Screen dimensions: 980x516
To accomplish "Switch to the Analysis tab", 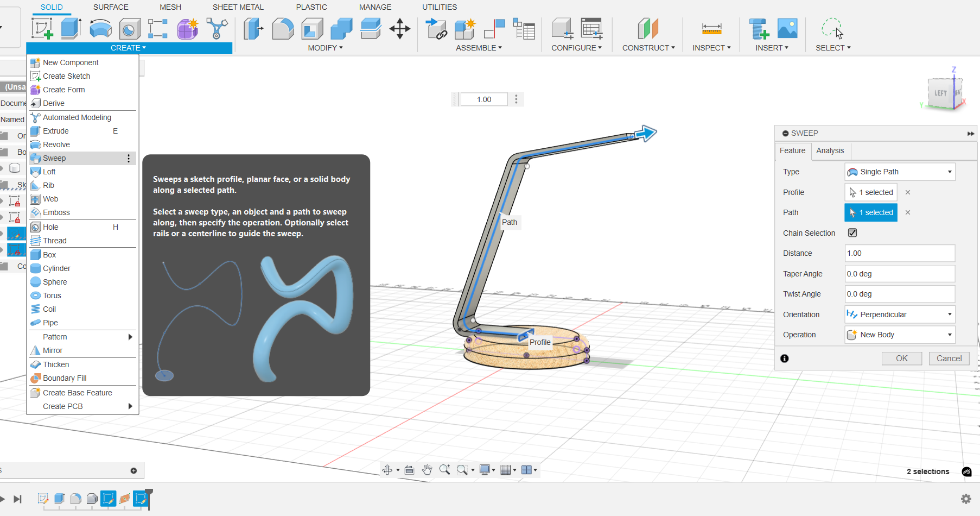I will tap(830, 150).
